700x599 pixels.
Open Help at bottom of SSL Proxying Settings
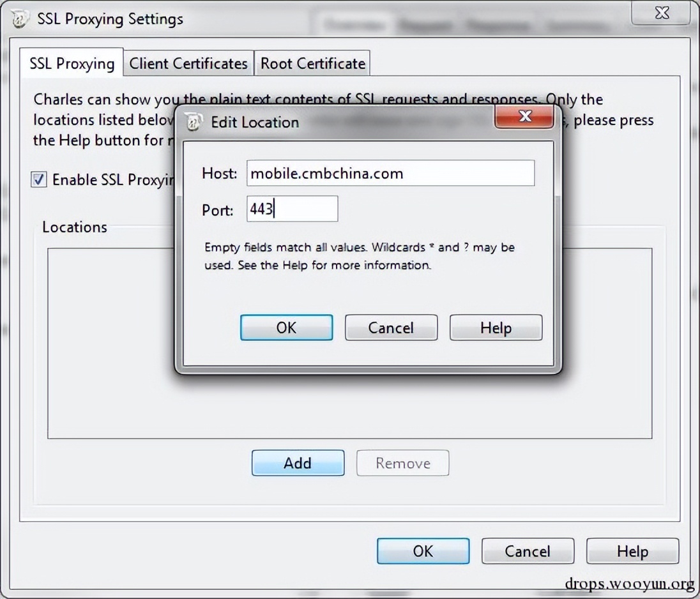click(632, 551)
